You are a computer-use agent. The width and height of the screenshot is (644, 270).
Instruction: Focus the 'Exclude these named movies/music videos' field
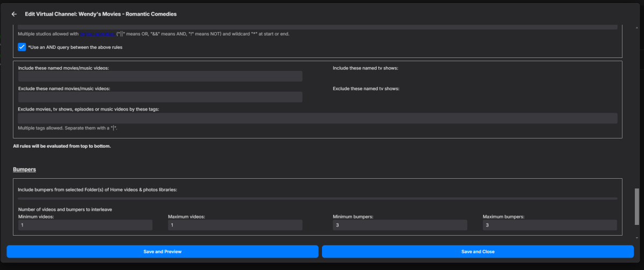point(160,97)
